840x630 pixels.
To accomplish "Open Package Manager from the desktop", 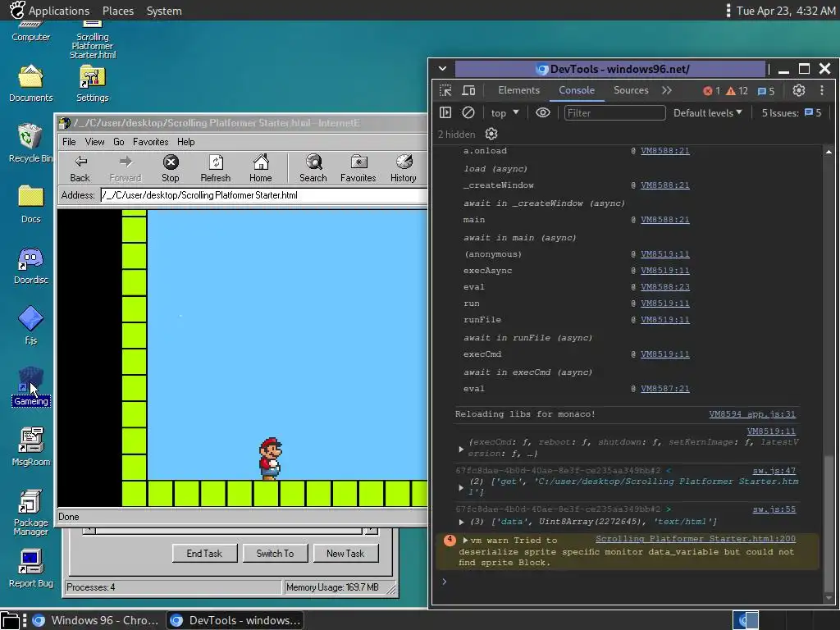I will pyautogui.click(x=30, y=513).
